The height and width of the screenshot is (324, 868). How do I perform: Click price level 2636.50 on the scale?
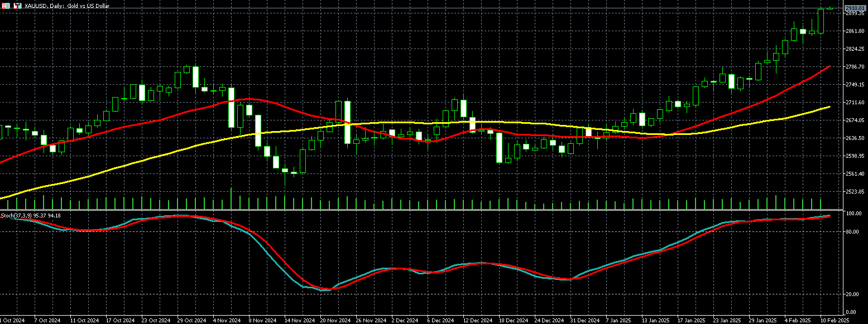[855, 138]
